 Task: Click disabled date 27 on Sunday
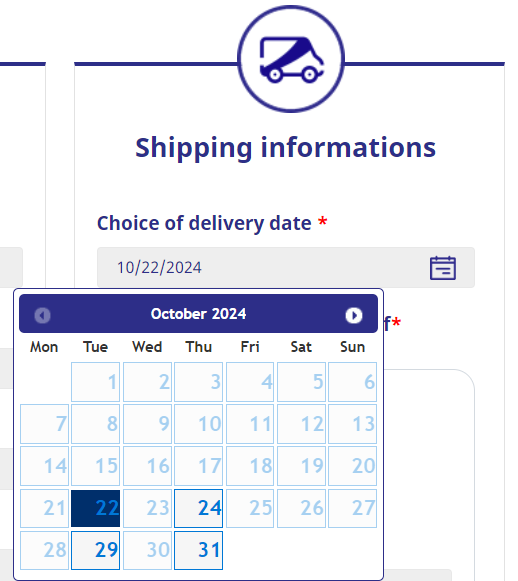[x=352, y=508]
